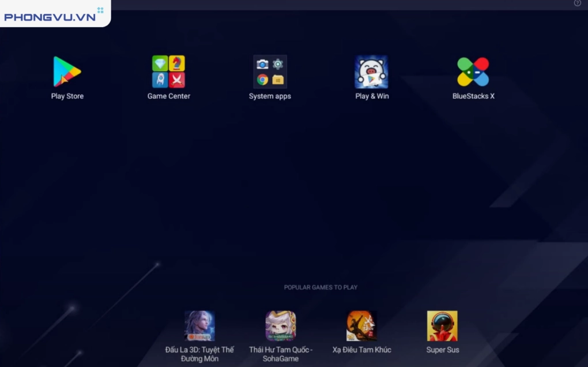Launch the Xạ Điêu Tam Khúc game thumbnail

tap(361, 326)
